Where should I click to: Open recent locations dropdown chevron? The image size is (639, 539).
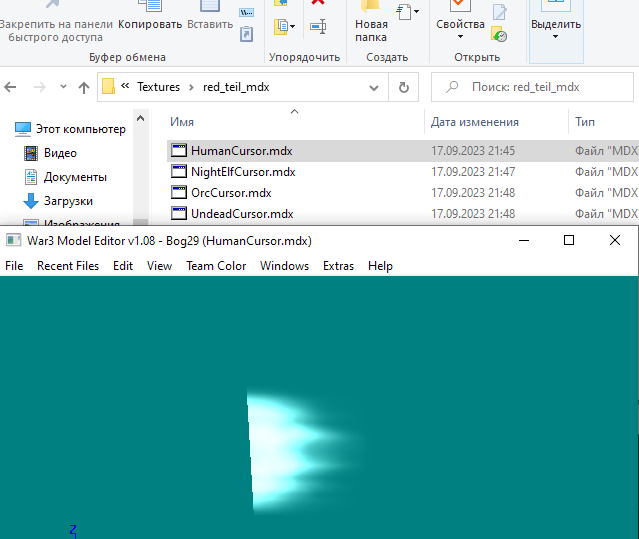point(63,86)
